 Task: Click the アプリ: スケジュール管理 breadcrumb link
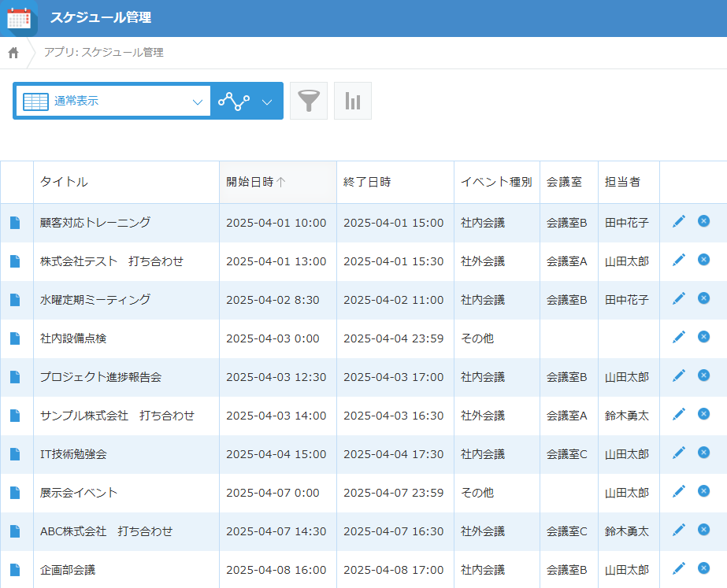tap(103, 53)
